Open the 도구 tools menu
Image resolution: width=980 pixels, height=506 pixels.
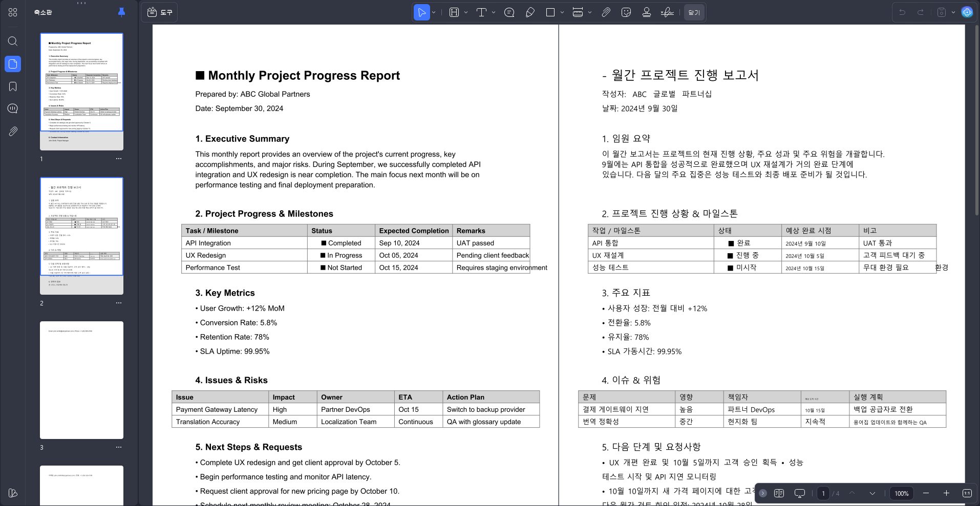click(x=159, y=12)
